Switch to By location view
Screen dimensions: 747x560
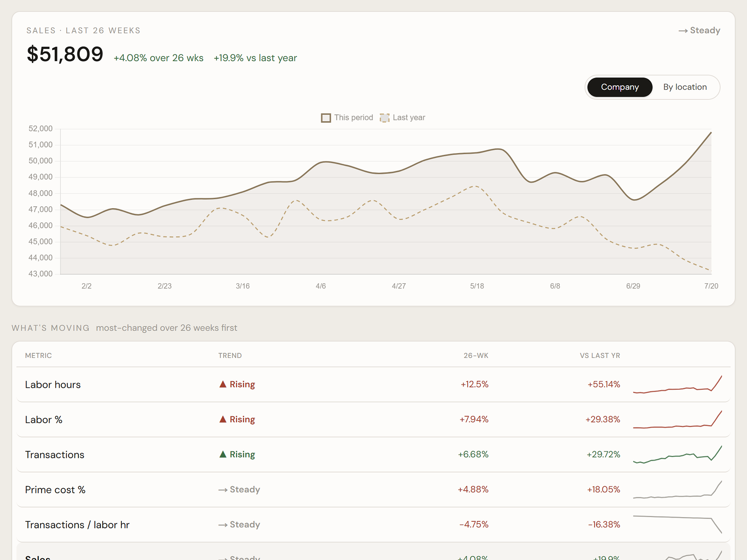coord(685,87)
